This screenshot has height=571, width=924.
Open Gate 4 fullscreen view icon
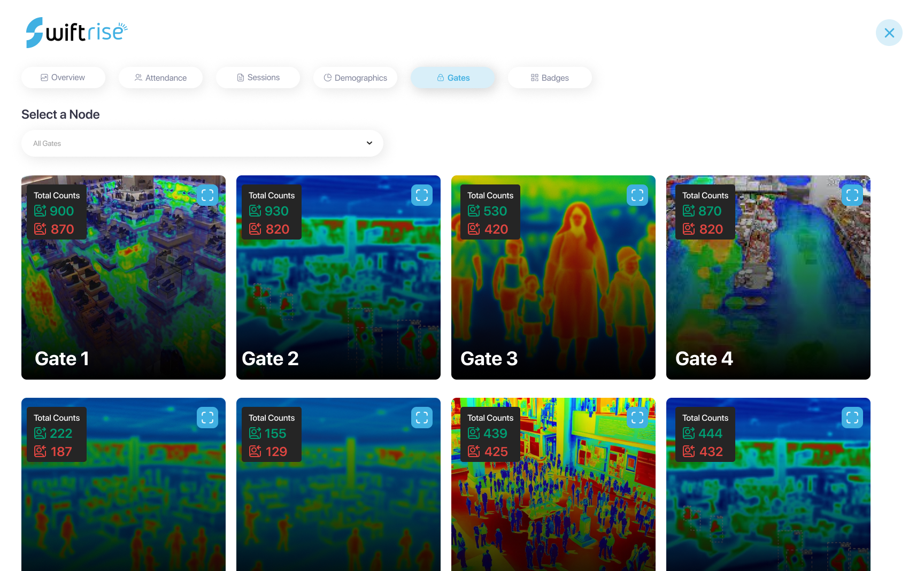tap(852, 195)
